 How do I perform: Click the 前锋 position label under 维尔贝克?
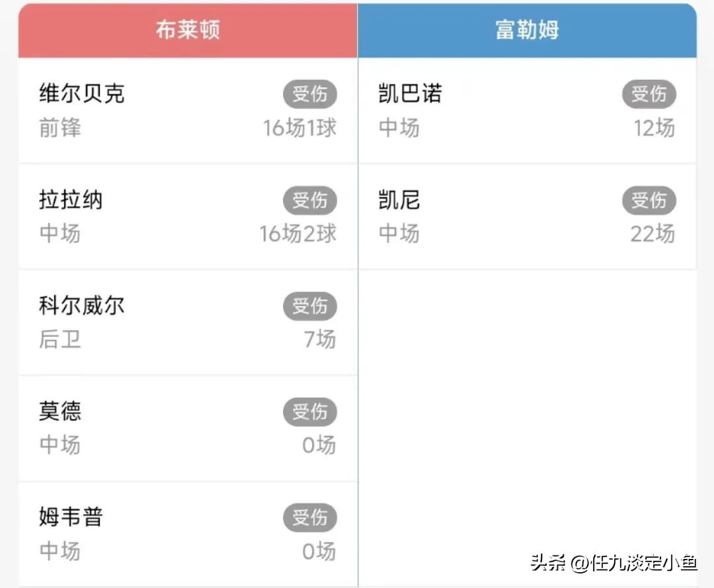click(59, 128)
